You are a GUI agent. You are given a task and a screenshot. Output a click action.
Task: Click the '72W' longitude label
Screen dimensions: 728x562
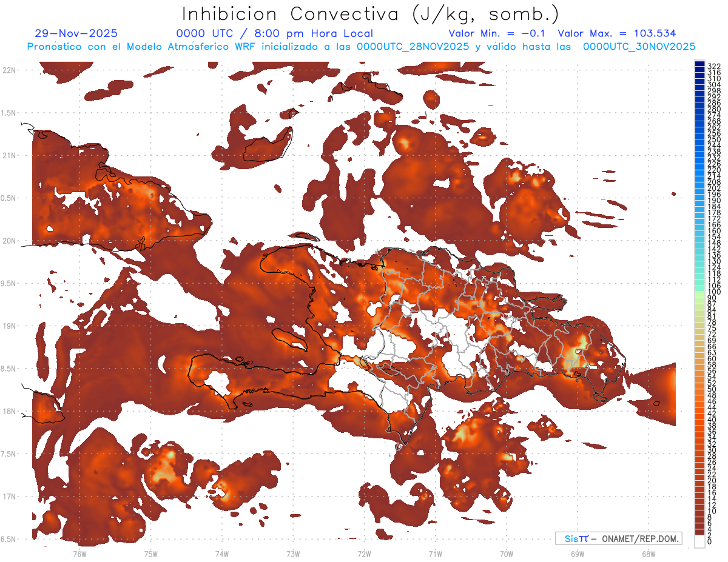[364, 554]
